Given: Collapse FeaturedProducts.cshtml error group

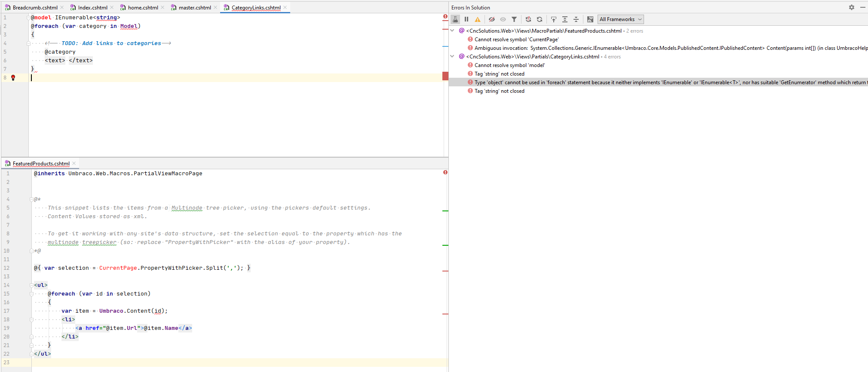Looking at the screenshot, I should point(452,30).
